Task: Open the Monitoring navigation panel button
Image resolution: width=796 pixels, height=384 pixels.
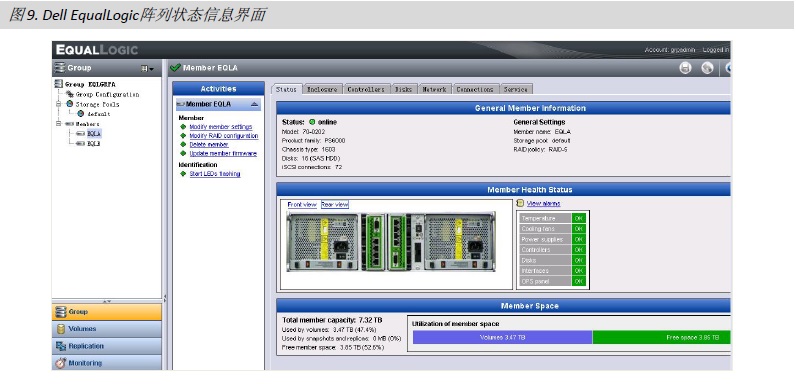Action: tap(107, 363)
